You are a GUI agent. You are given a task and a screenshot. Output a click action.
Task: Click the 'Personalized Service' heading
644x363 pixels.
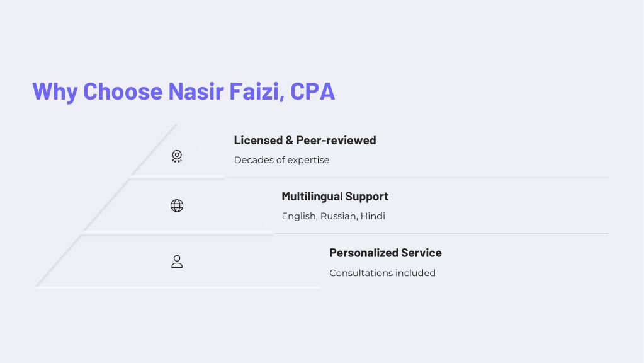(385, 253)
